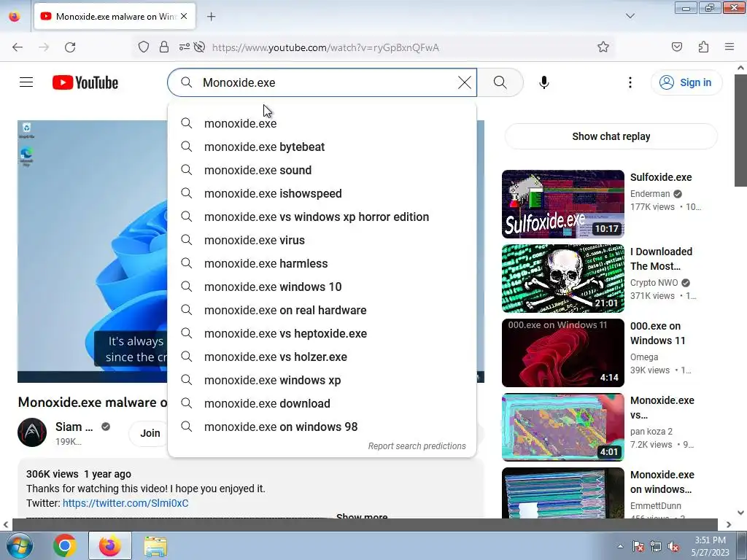This screenshot has width=747, height=560.
Task: Choose 'monoxide.exe vs holzer.exe' suggestion
Action: (322, 357)
